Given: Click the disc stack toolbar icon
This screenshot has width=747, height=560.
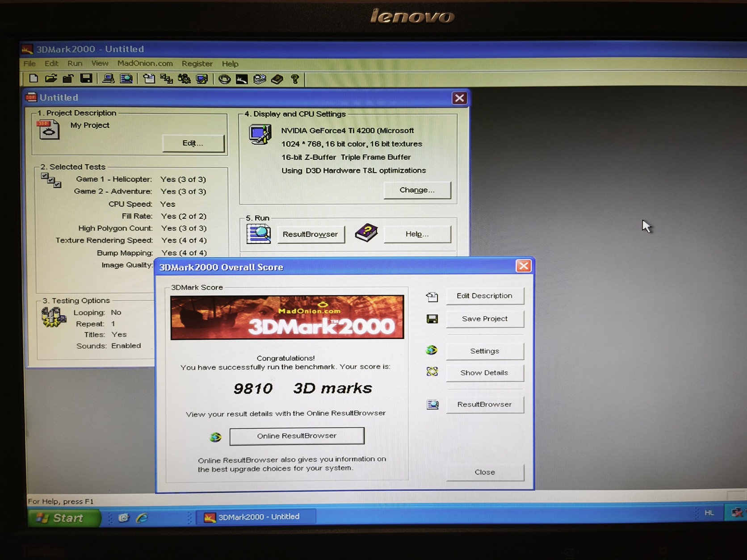Looking at the screenshot, I should (x=260, y=79).
